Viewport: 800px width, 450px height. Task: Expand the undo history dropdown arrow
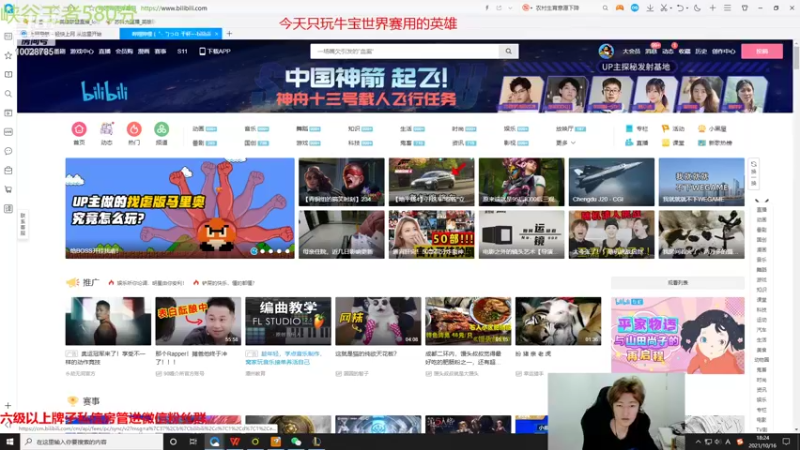point(687,8)
